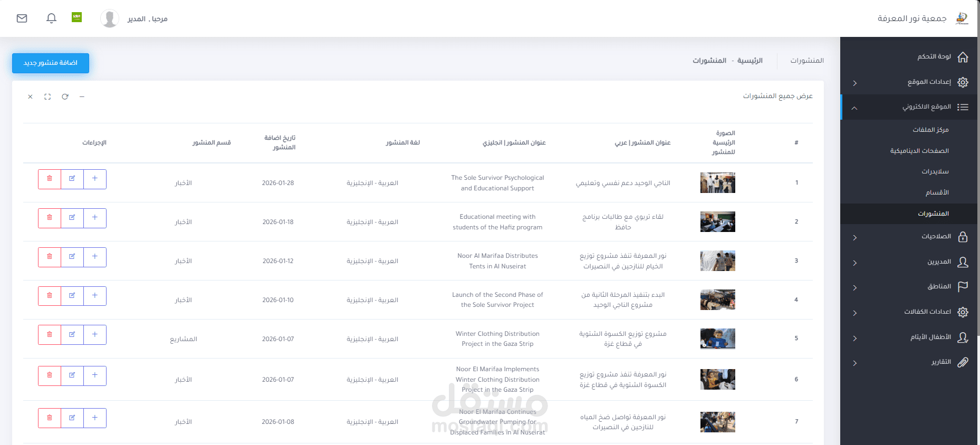The image size is (980, 445).
Task: Edit the Second Phase Sole Survivor post
Action: point(72,296)
